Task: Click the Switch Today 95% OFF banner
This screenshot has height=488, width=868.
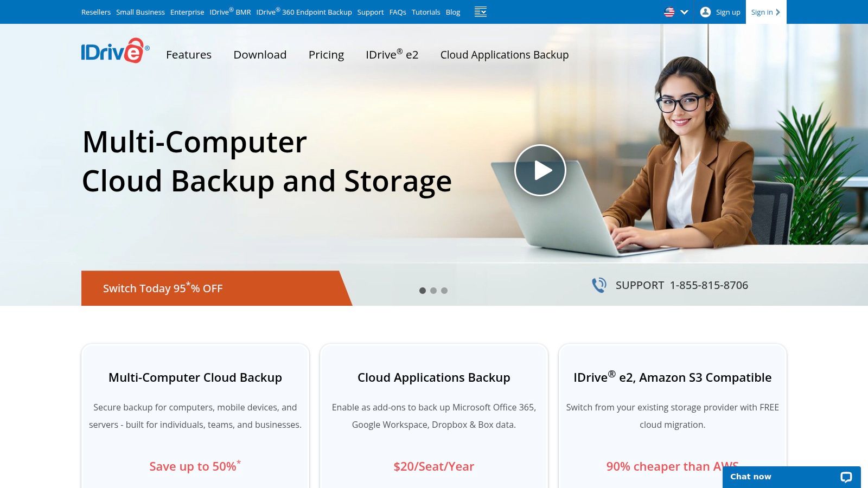Action: [216, 288]
